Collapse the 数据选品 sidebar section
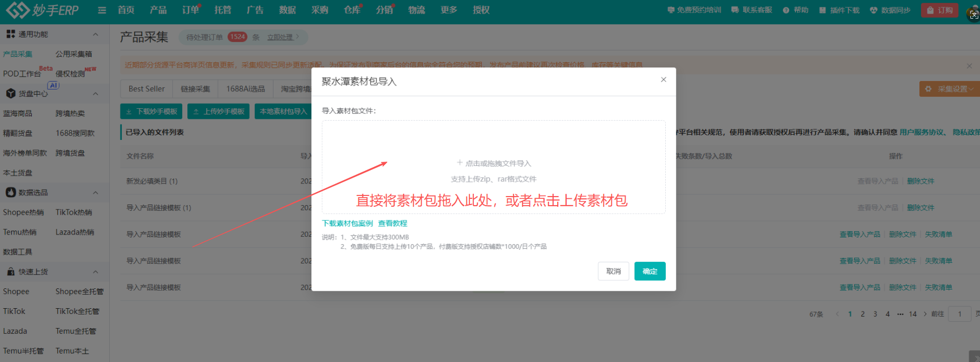980x362 pixels. 96,193
